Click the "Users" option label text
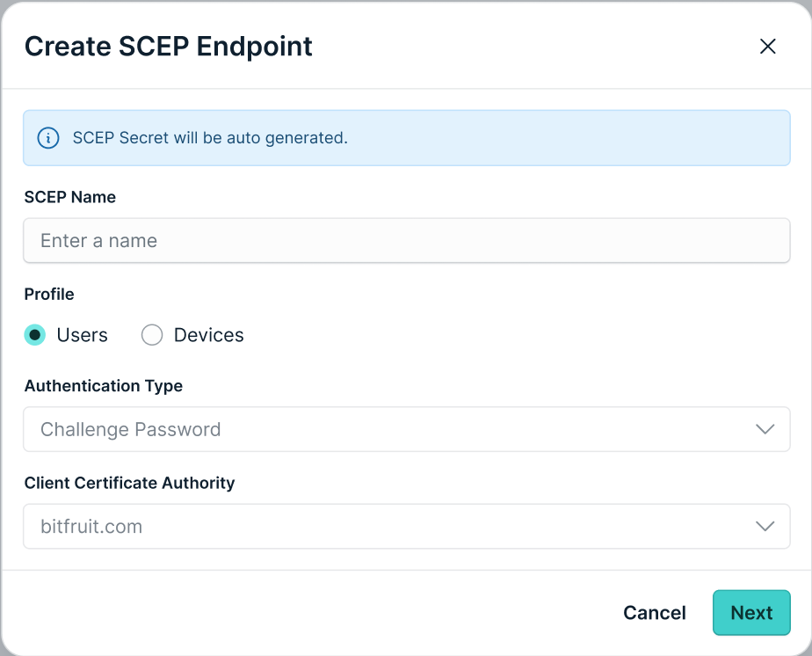Viewport: 812px width, 656px height. pos(82,335)
